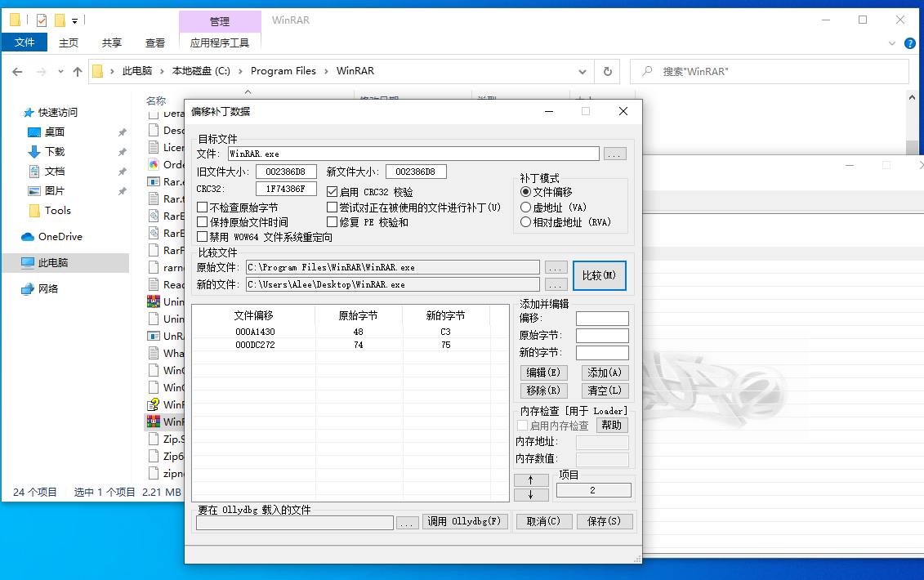Viewport: 924px width, 580px height.
Task: Click the properties icon in quick access toolbar
Action: pos(41,20)
